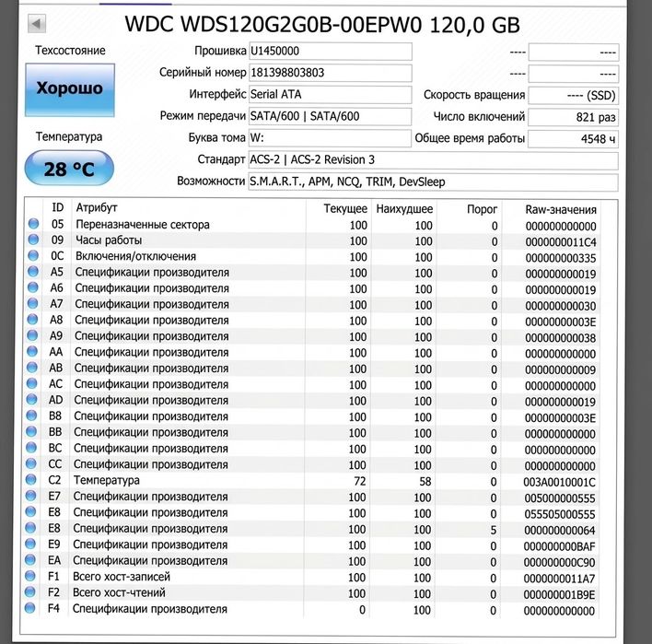The height and width of the screenshot is (644, 652).
Task: Click status circle of attribute AC
Action: [x=32, y=383]
